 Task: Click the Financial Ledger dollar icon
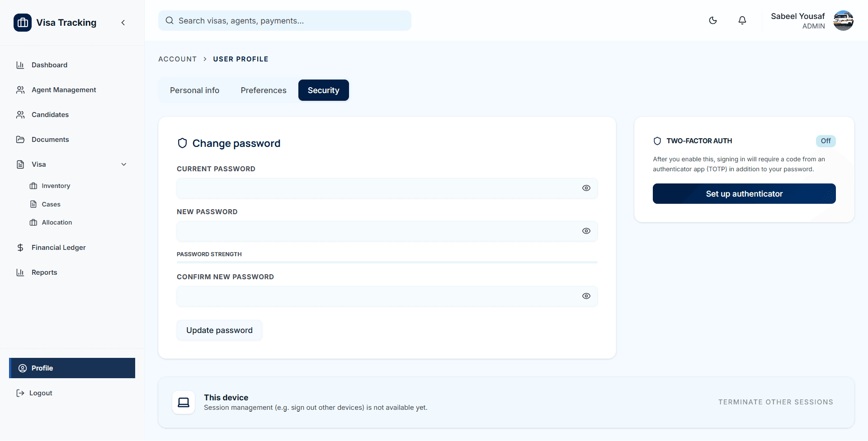(x=20, y=248)
